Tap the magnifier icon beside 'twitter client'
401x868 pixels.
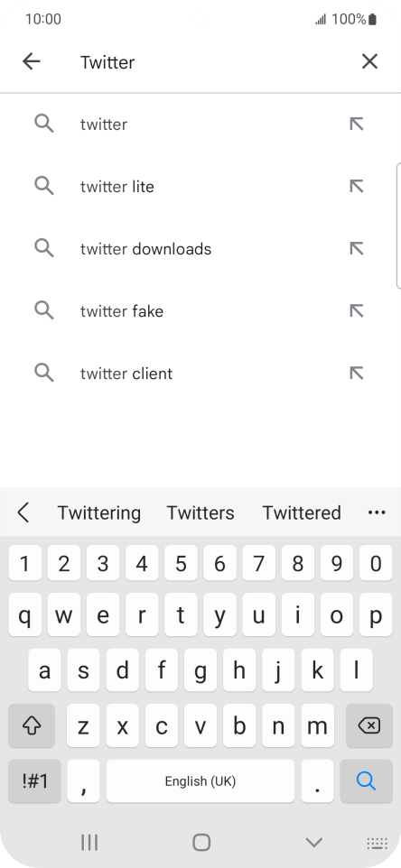tap(44, 373)
